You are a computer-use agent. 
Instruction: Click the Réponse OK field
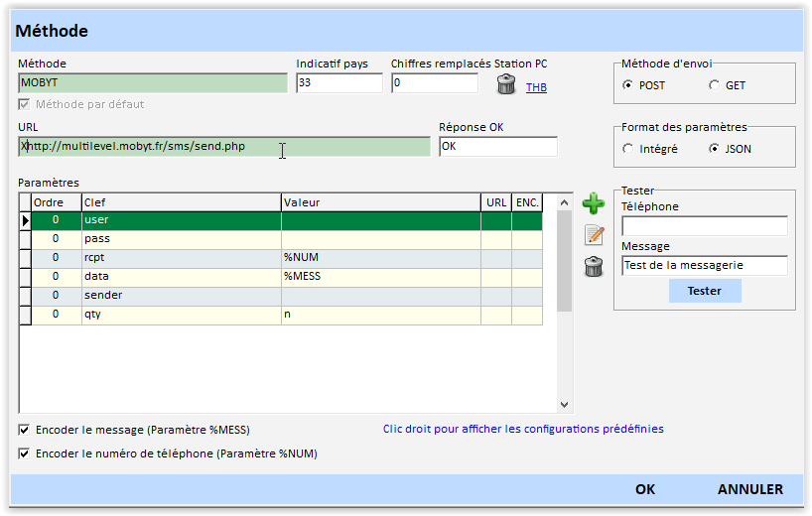point(498,147)
